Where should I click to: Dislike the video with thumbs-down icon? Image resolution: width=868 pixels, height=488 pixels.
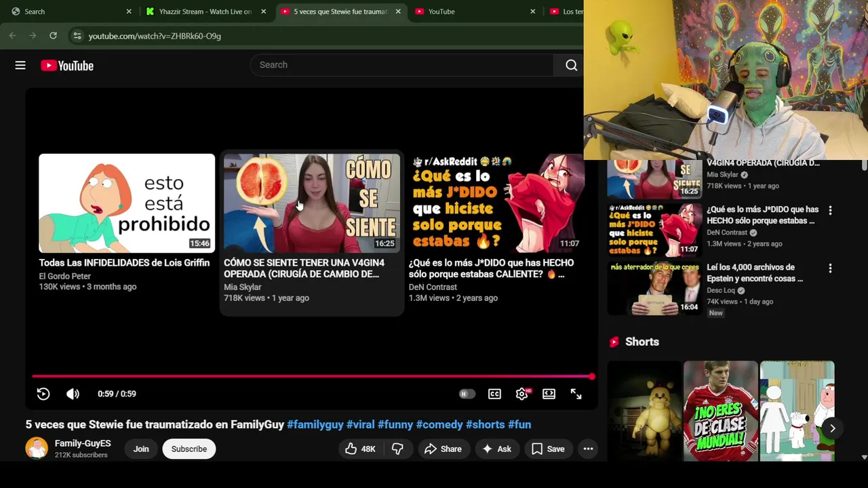click(x=397, y=449)
